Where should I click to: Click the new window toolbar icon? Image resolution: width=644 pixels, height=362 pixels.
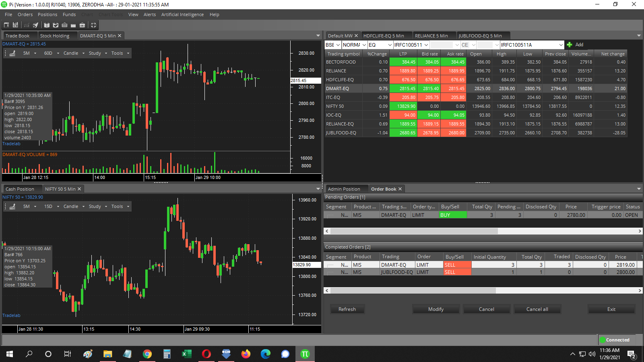6,25
